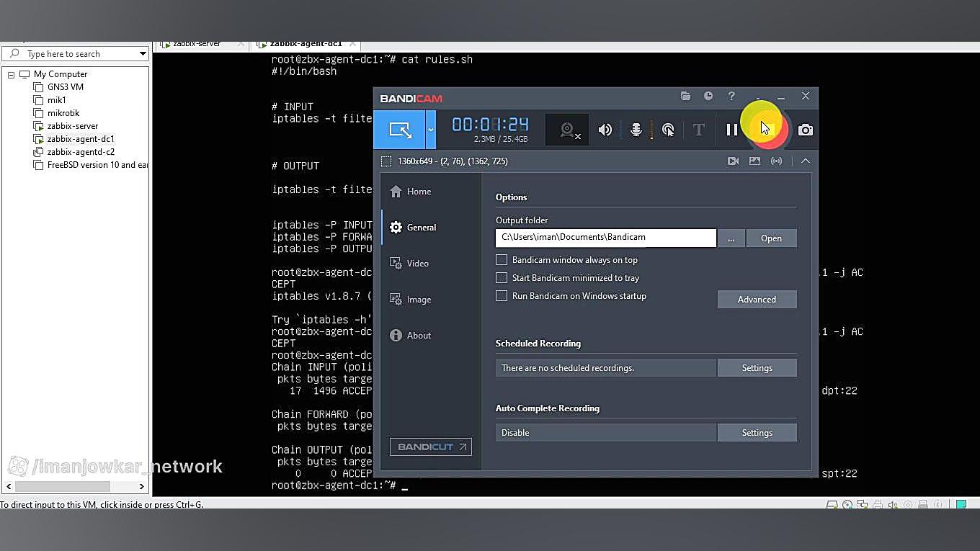Click Open next to output folder

tap(771, 238)
